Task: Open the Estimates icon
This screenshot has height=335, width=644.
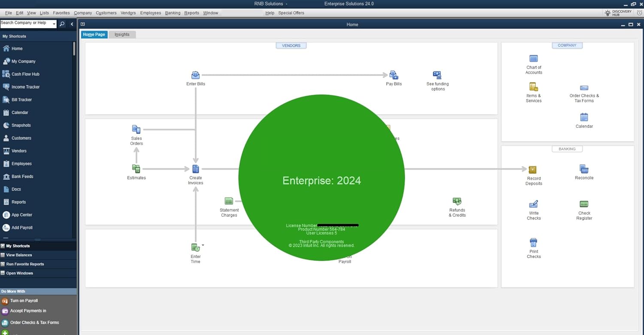Action: [x=136, y=169]
